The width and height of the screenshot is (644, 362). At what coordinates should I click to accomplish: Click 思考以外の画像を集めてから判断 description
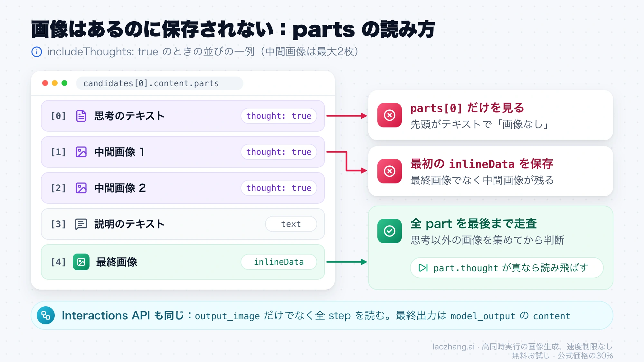tap(488, 240)
